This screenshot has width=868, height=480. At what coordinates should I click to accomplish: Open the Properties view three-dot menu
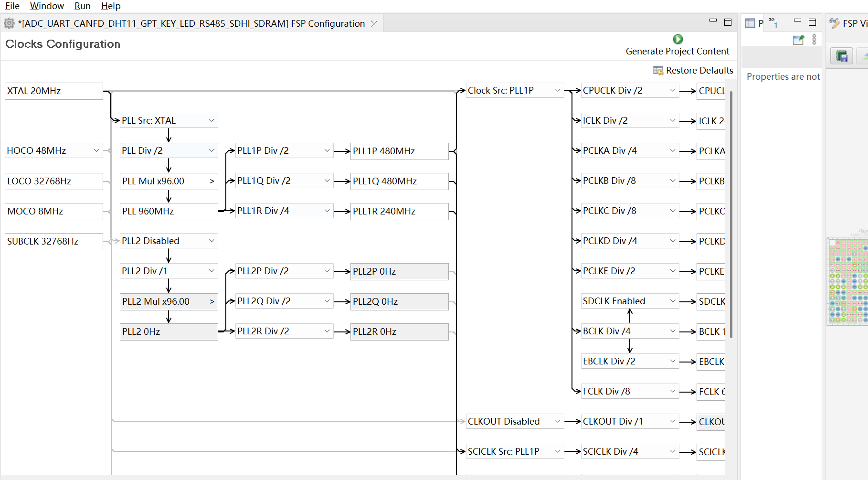814,40
